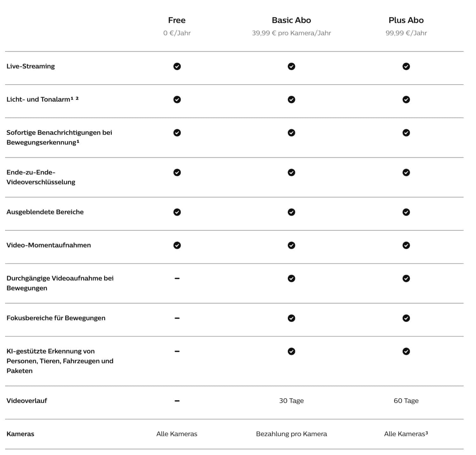This screenshot has height=455, width=476.
Task: Click Alle Kameras footnote under Plus Abo
Action: click(x=406, y=434)
